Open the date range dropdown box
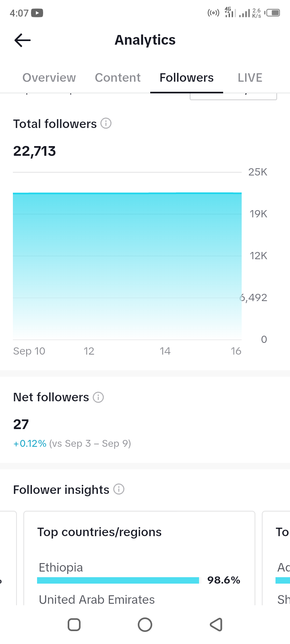290x644 pixels. tap(233, 96)
